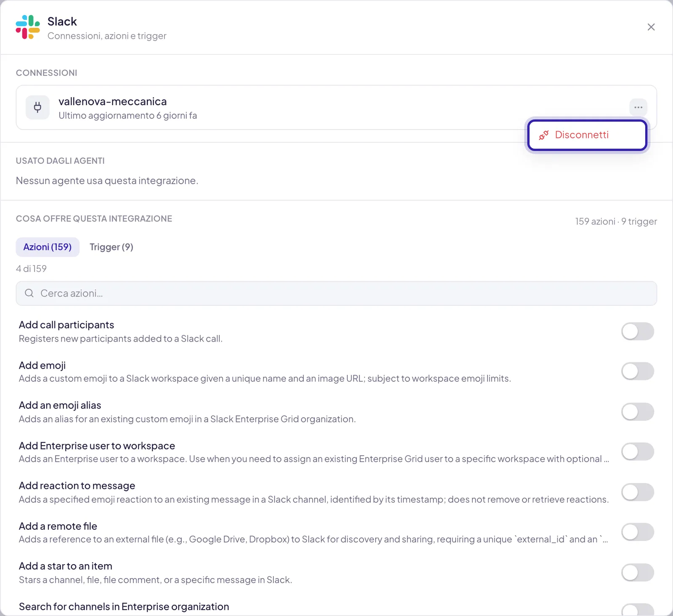Toggle Add Enterprise user to workspace

[638, 451]
